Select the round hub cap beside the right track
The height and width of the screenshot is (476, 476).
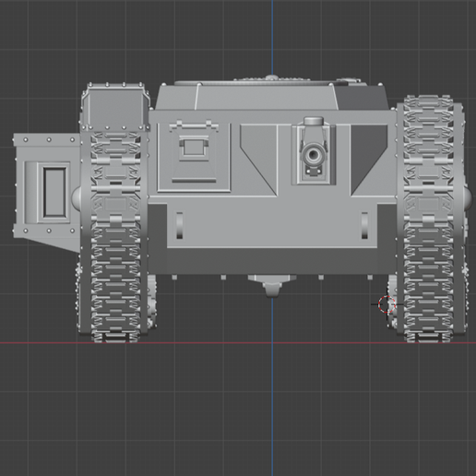pyautogui.click(x=468, y=198)
